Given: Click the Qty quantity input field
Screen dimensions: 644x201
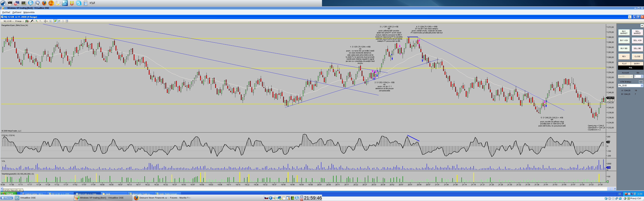Looking at the screenshot, I should point(637,76).
